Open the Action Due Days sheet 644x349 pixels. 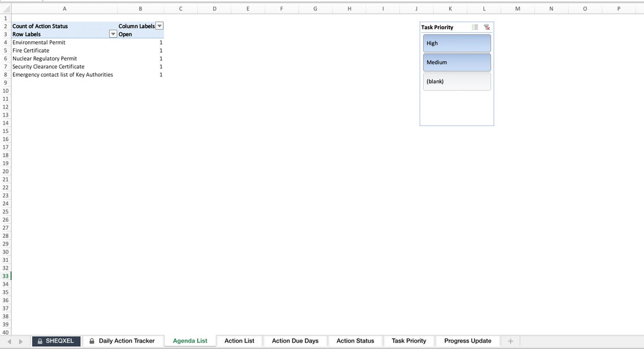point(295,341)
